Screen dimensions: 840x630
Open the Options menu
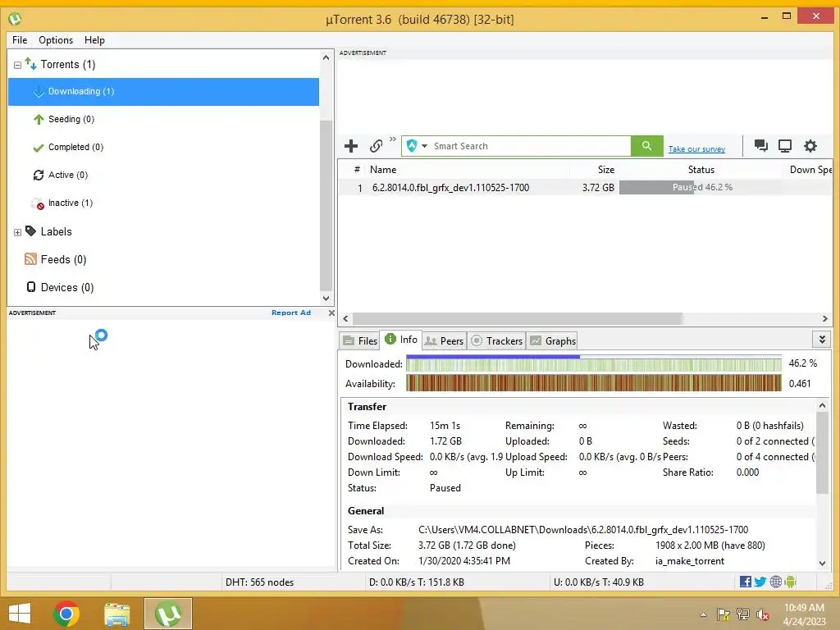pyautogui.click(x=56, y=40)
